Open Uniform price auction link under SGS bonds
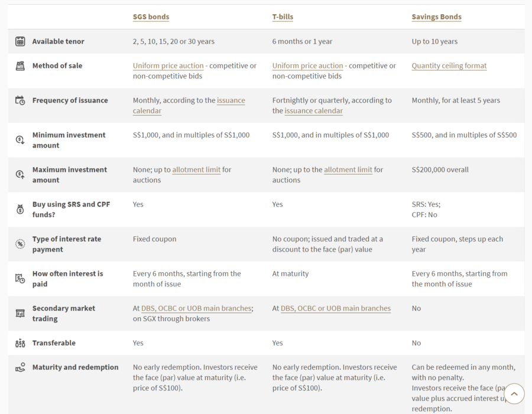 [168, 66]
